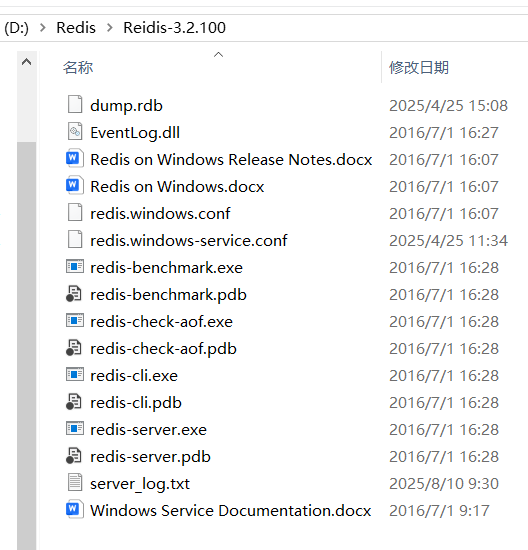Sort files by the 名称 column header
This screenshot has height=550, width=528.
pyautogui.click(x=78, y=67)
